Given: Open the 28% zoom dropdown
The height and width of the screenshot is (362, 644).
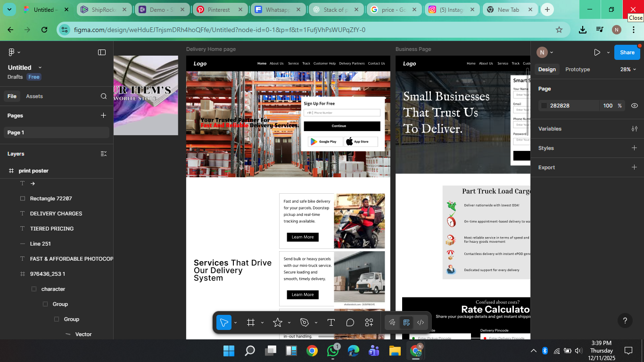Looking at the screenshot, I should coord(628,69).
